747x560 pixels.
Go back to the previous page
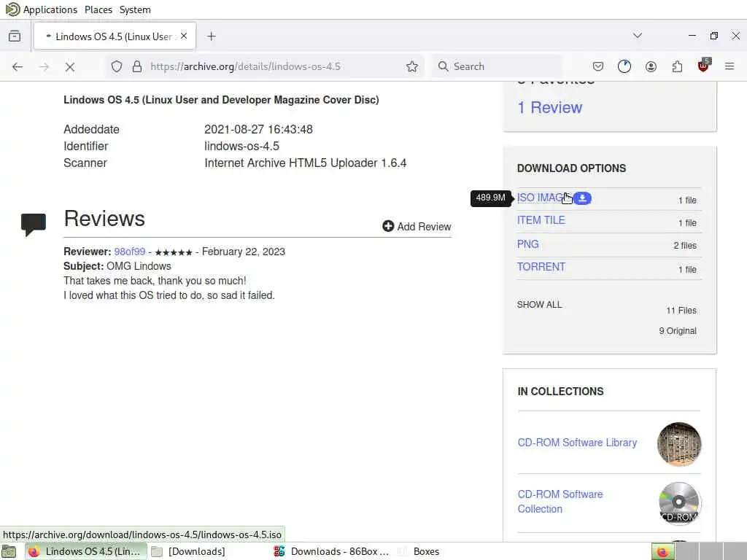click(18, 66)
